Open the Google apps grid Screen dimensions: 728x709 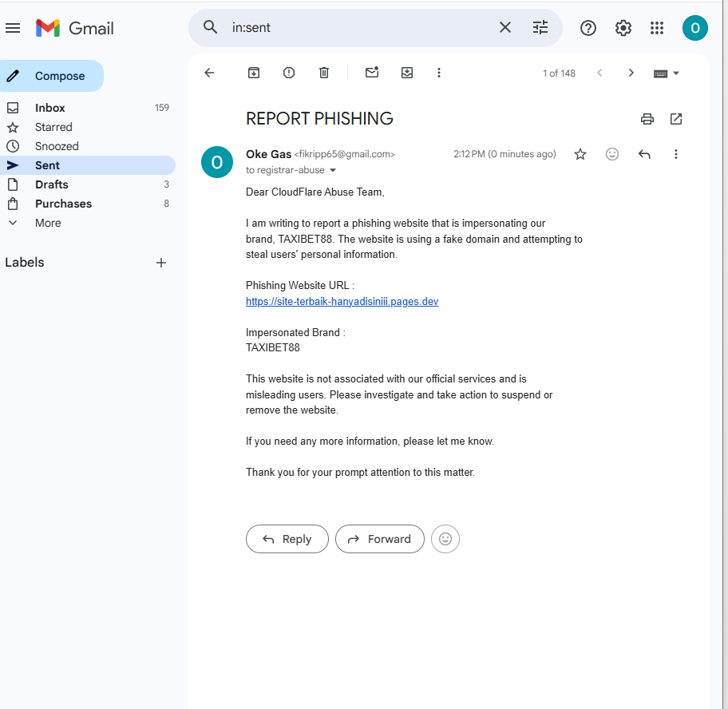click(656, 28)
